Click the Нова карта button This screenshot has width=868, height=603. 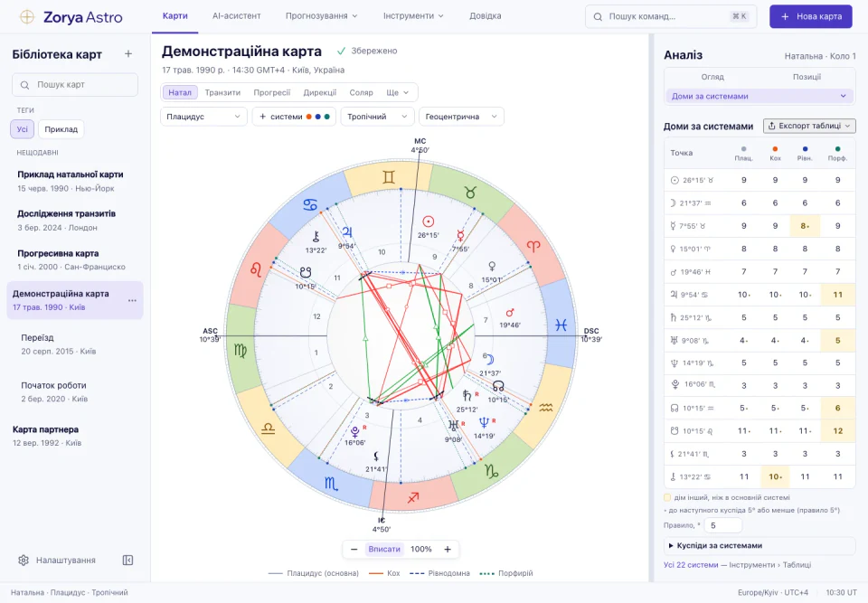pos(811,16)
